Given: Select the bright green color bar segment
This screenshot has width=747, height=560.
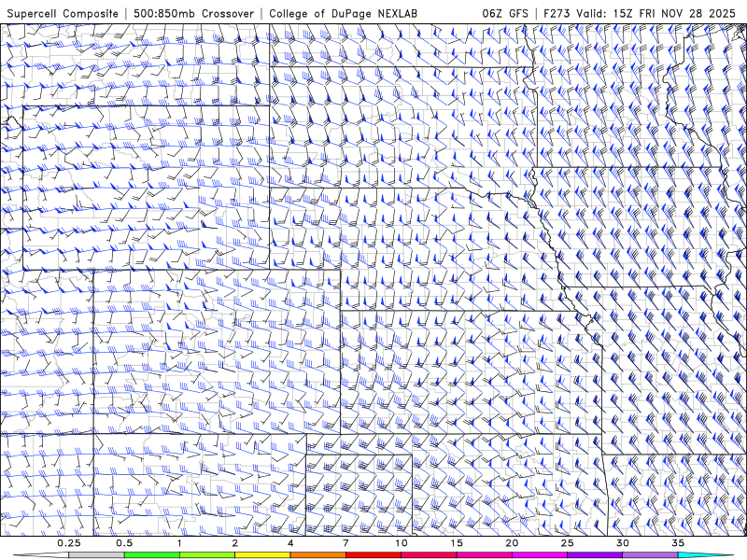Looking at the screenshot, I should 152,555.
